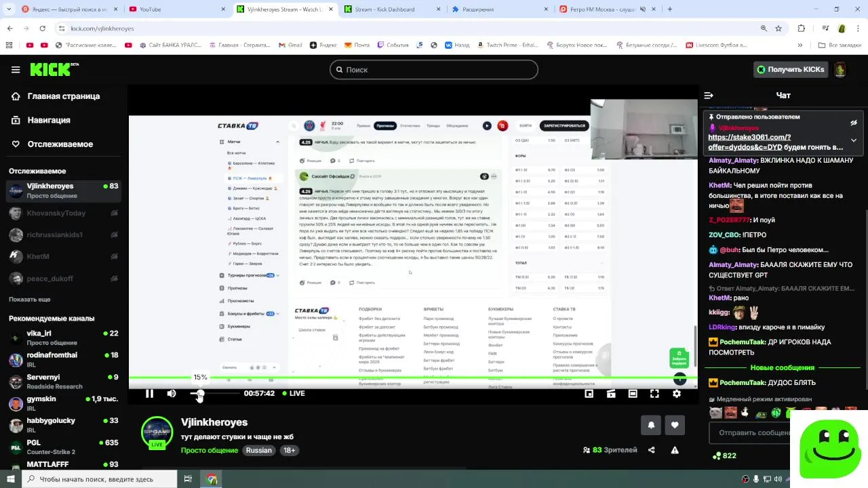Screen dimensions: 868x488
Task: Open player settings gear
Action: click(677, 394)
